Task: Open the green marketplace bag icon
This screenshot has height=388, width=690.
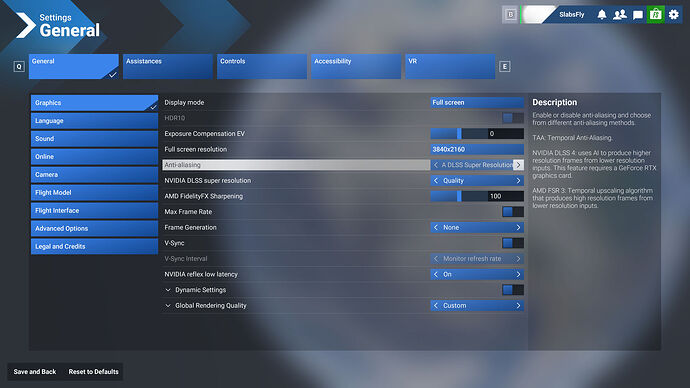Action: pos(656,15)
